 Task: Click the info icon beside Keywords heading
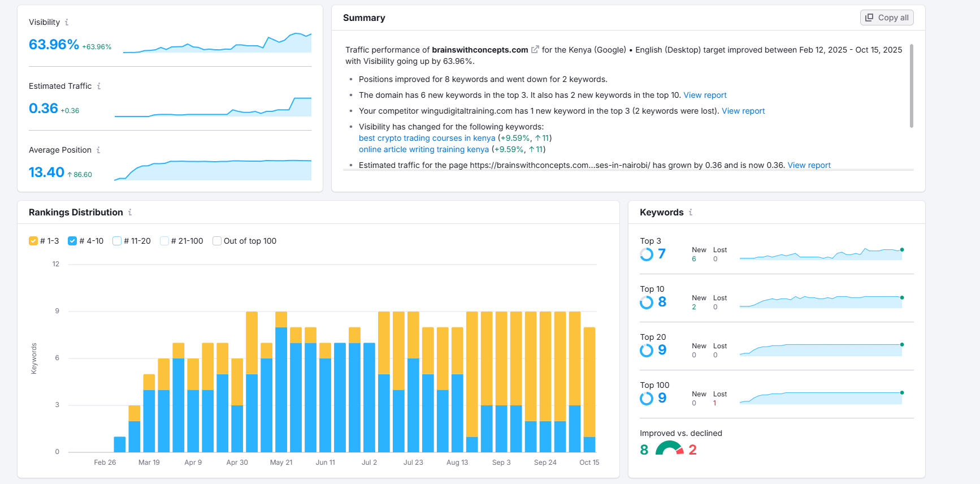[x=691, y=213]
